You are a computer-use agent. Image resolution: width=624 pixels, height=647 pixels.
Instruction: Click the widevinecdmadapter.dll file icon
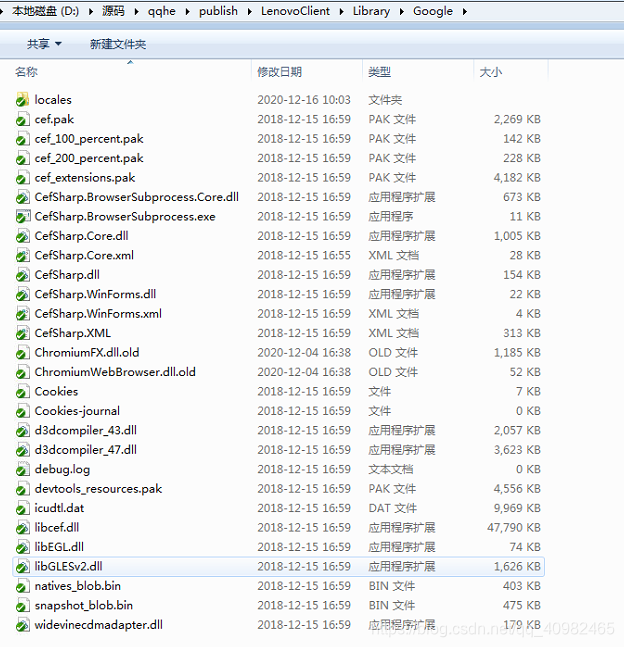point(23,625)
